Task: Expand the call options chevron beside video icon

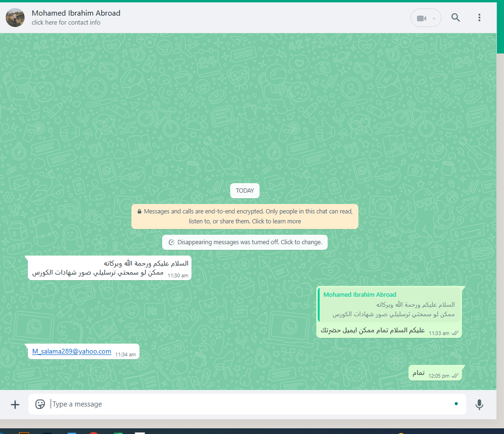Action: (434, 18)
